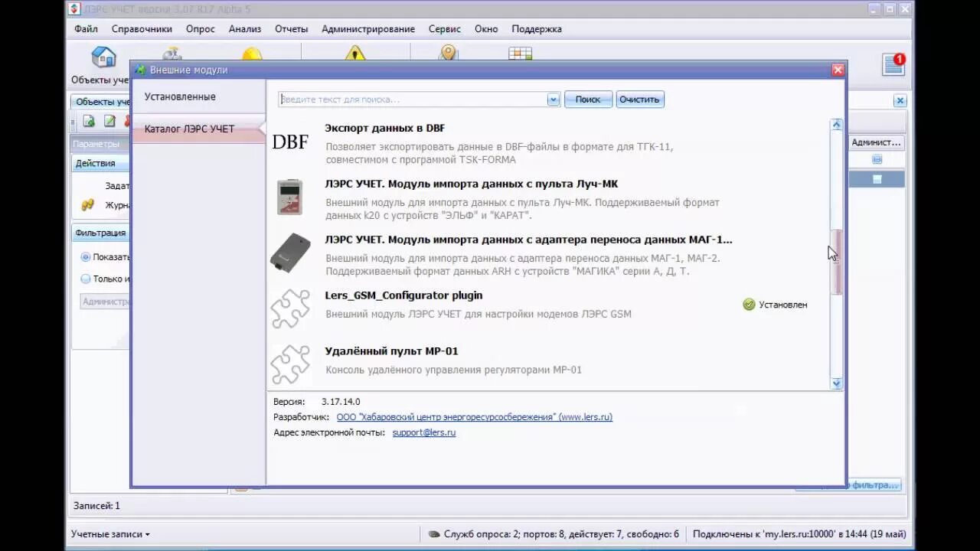This screenshot has height=551, width=980.
Task: Click the module list scroll up arrow
Action: [837, 125]
